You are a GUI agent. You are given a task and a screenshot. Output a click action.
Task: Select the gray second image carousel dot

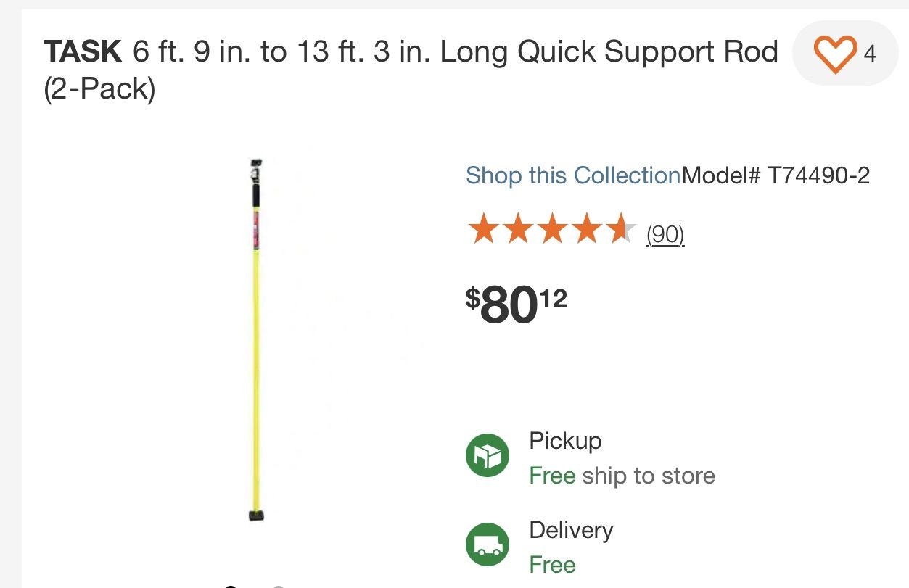tap(278, 586)
